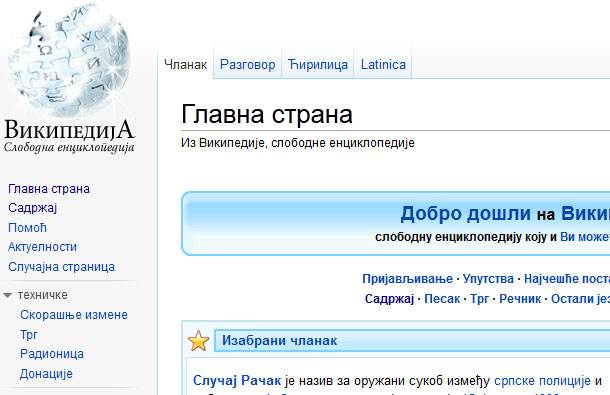Image resolution: width=610 pixels, height=395 pixels.
Task: Click the star icon beside Изабрани чланак
Action: coord(198,341)
